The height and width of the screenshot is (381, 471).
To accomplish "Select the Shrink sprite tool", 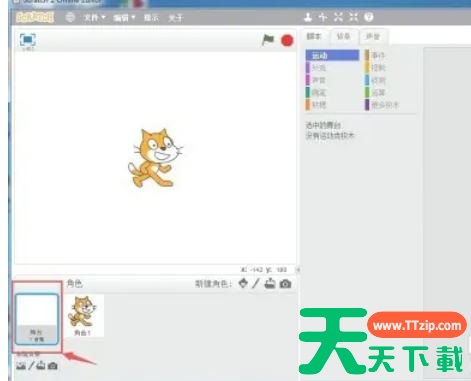I will click(353, 17).
